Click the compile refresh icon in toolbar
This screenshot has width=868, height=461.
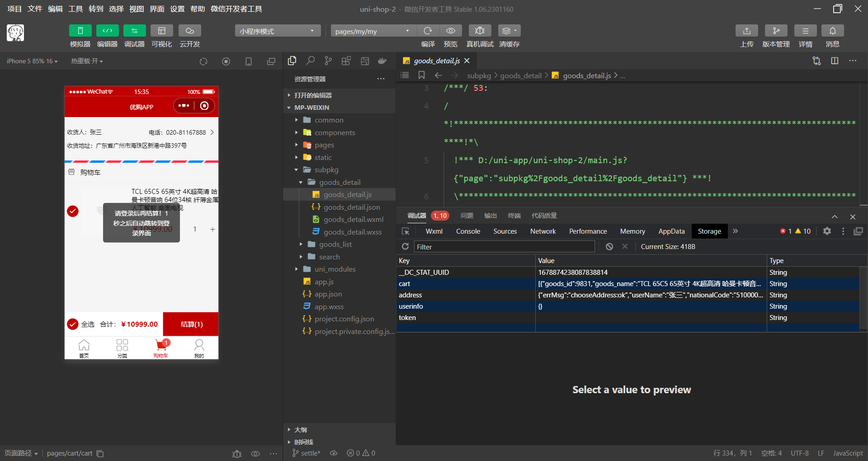[x=428, y=31]
